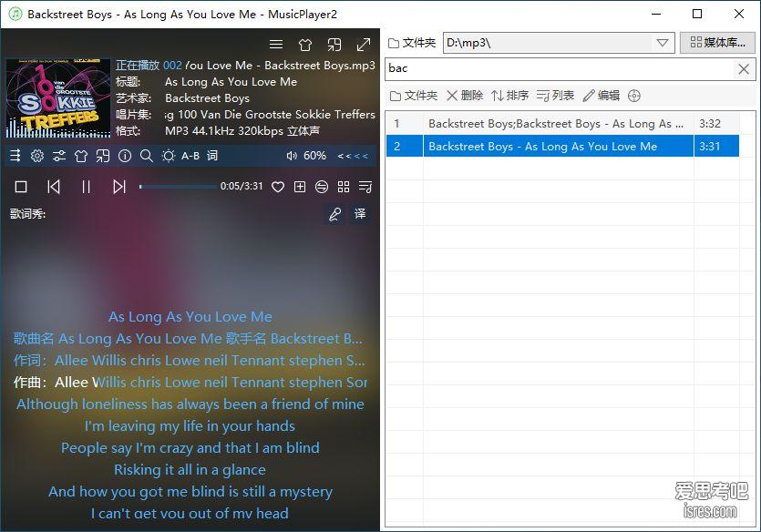Open settings via the gear icon
This screenshot has width=761, height=532.
pyautogui.click(x=37, y=156)
